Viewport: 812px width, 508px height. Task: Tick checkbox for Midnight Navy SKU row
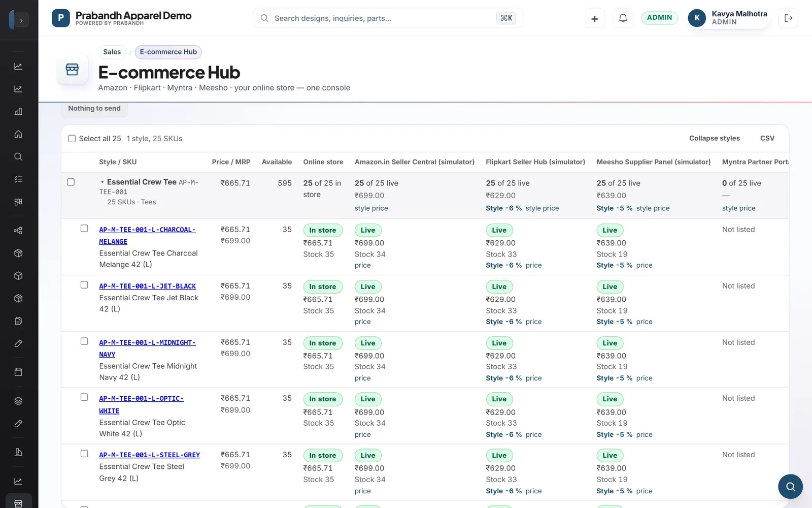(84, 341)
